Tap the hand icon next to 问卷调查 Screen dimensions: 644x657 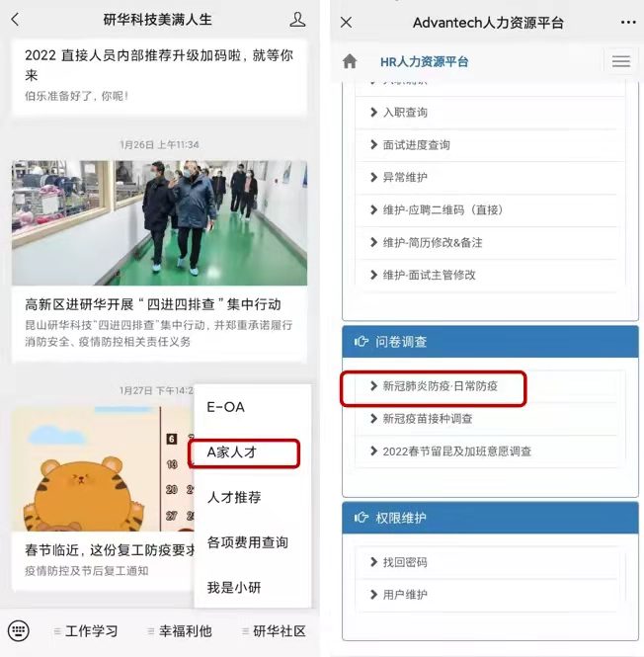tap(362, 342)
